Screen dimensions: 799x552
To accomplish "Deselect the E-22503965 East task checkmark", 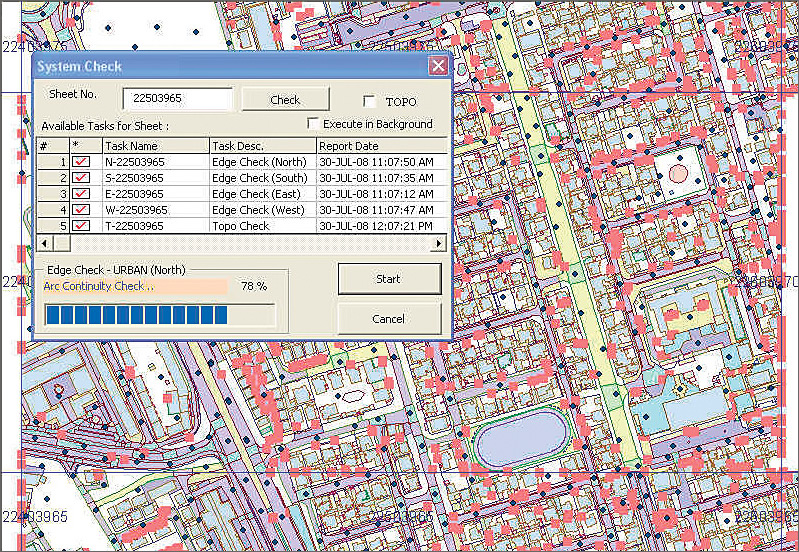I will click(x=81, y=193).
